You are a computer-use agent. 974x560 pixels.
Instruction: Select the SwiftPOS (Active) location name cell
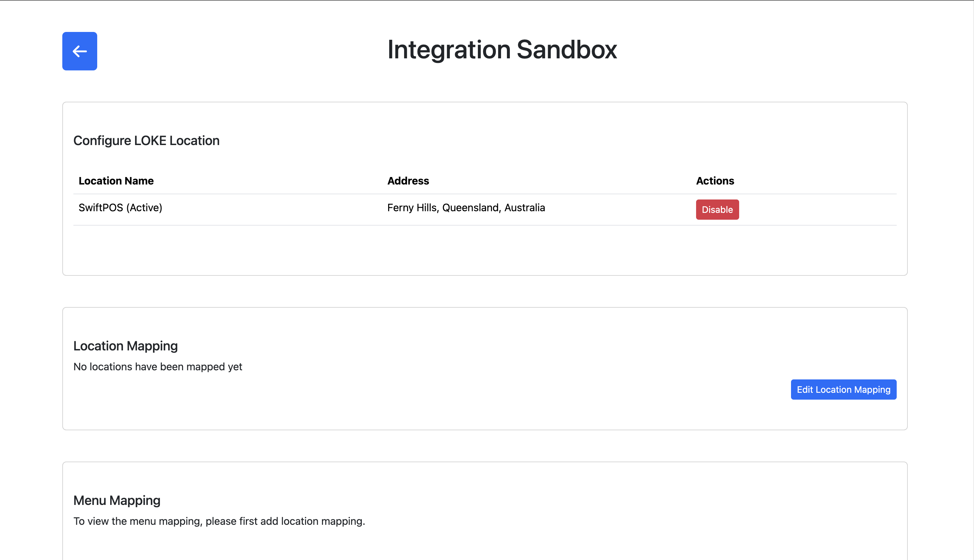(x=120, y=208)
